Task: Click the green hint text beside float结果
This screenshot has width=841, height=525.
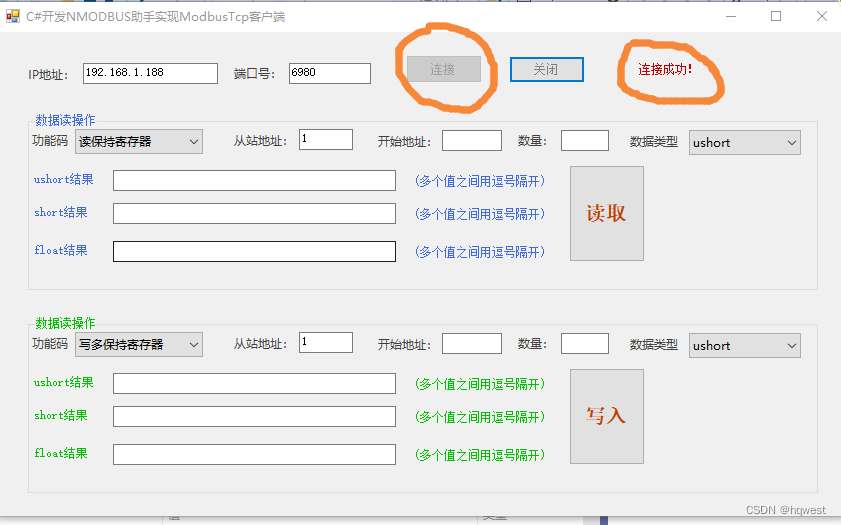Action: [x=480, y=455]
